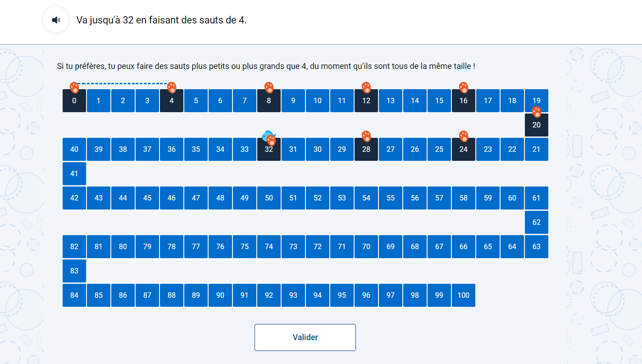Choose number tile 100
This screenshot has width=642, height=364.
pyautogui.click(x=464, y=295)
